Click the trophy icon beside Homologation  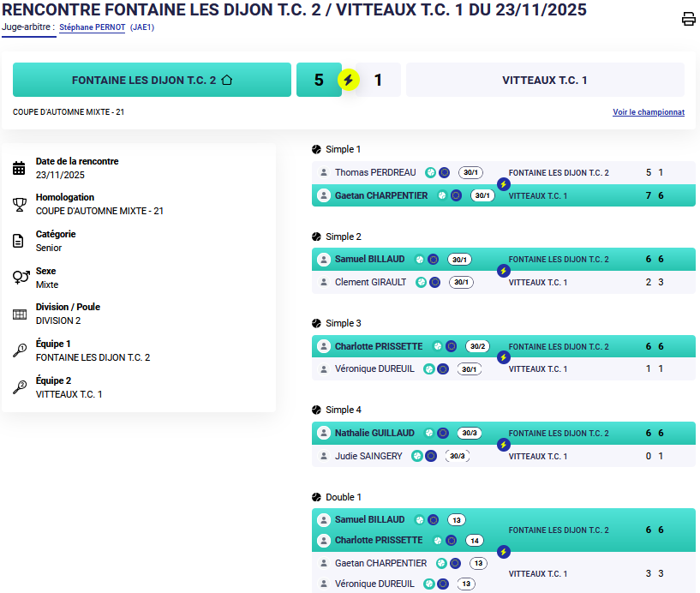[19, 204]
